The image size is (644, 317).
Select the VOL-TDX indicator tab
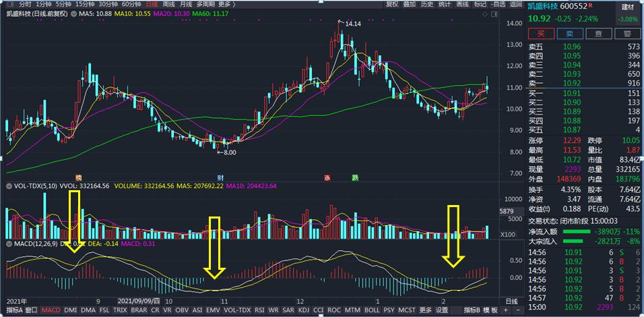237,310
